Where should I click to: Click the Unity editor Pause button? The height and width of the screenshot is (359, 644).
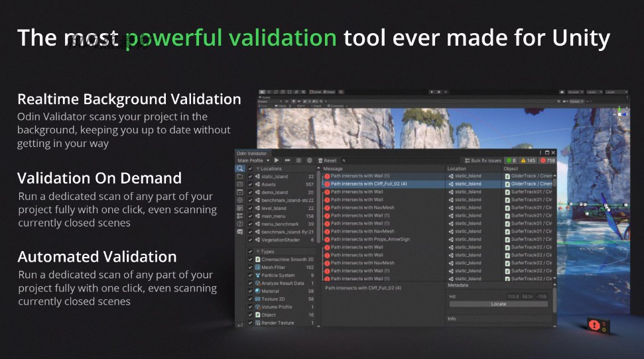[438, 92]
